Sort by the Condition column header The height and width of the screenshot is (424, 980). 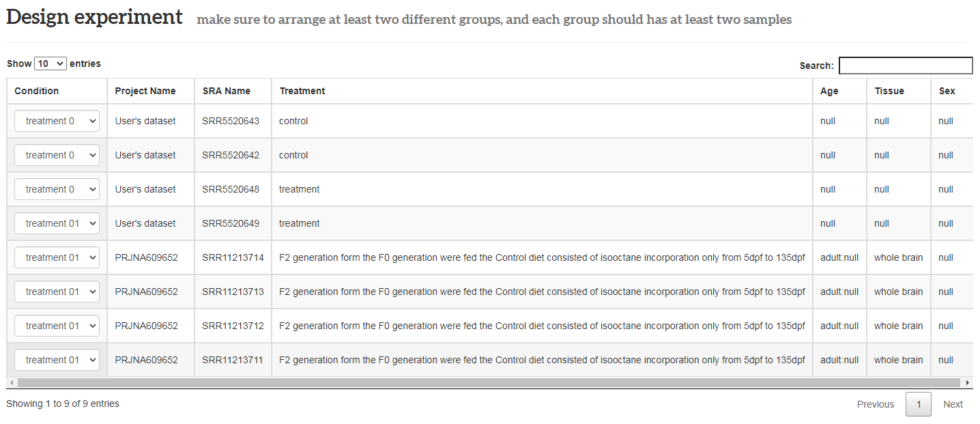coord(37,91)
